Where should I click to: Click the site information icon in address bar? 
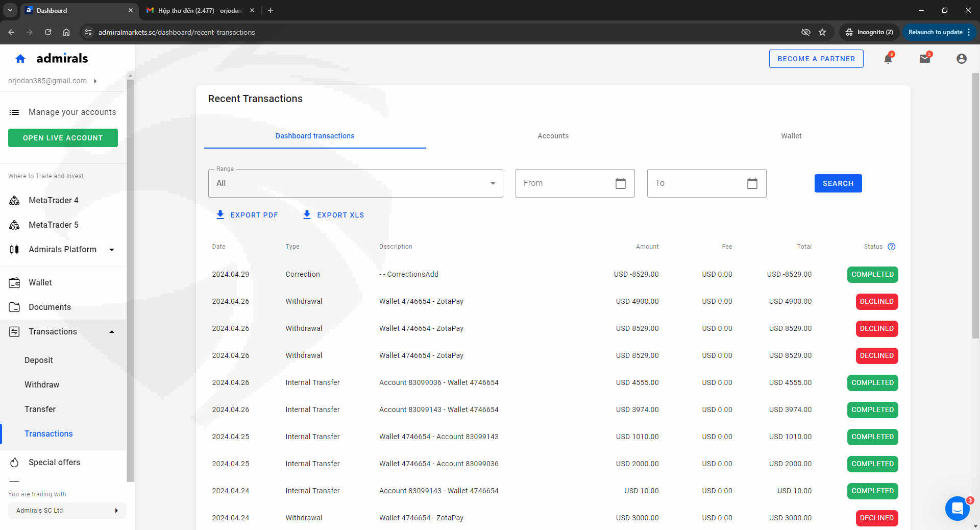pos(88,32)
